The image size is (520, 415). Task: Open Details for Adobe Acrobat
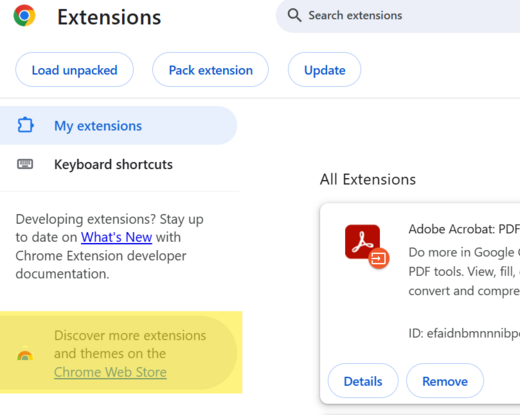tap(363, 381)
